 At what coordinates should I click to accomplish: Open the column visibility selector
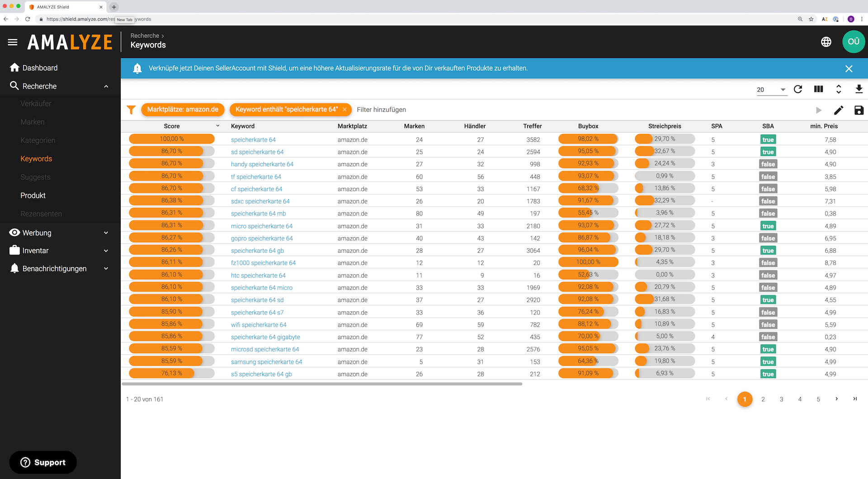click(818, 89)
